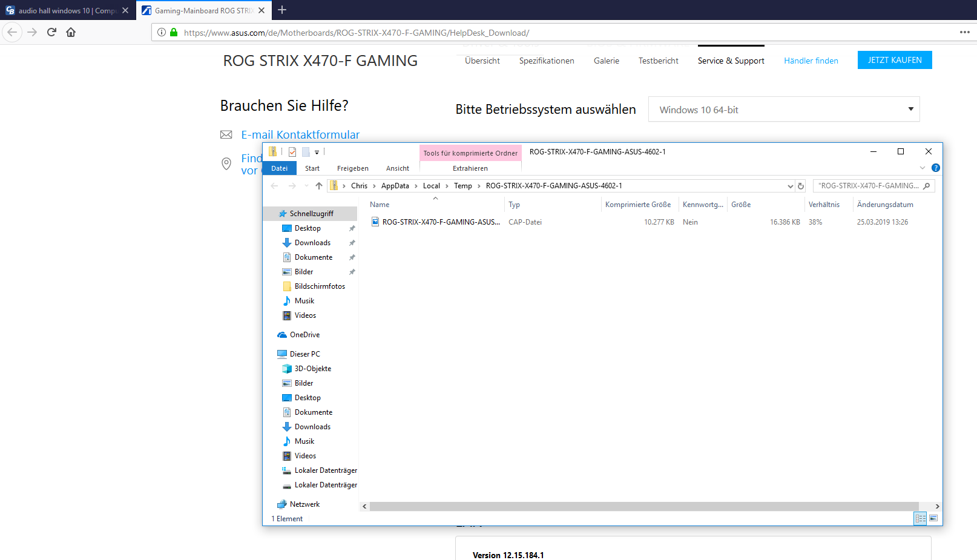This screenshot has height=560, width=977.
Task: Open E-mail Kontaktformular link
Action: (x=300, y=134)
